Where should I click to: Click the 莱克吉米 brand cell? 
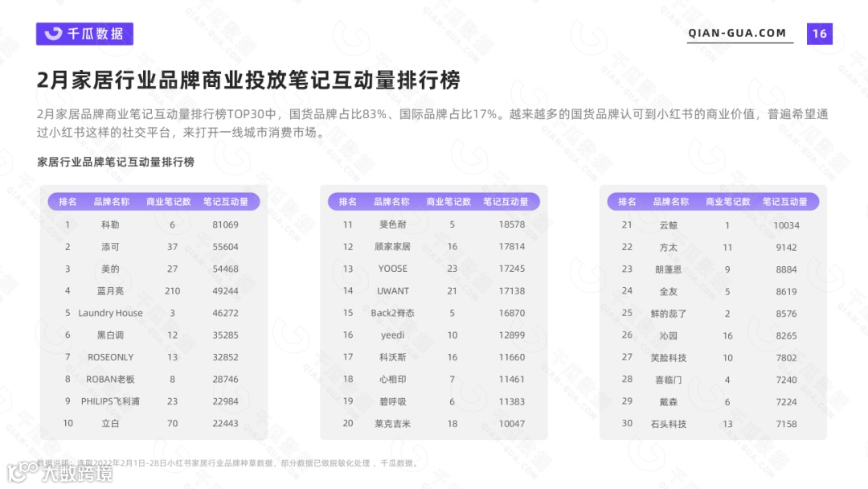pos(392,424)
